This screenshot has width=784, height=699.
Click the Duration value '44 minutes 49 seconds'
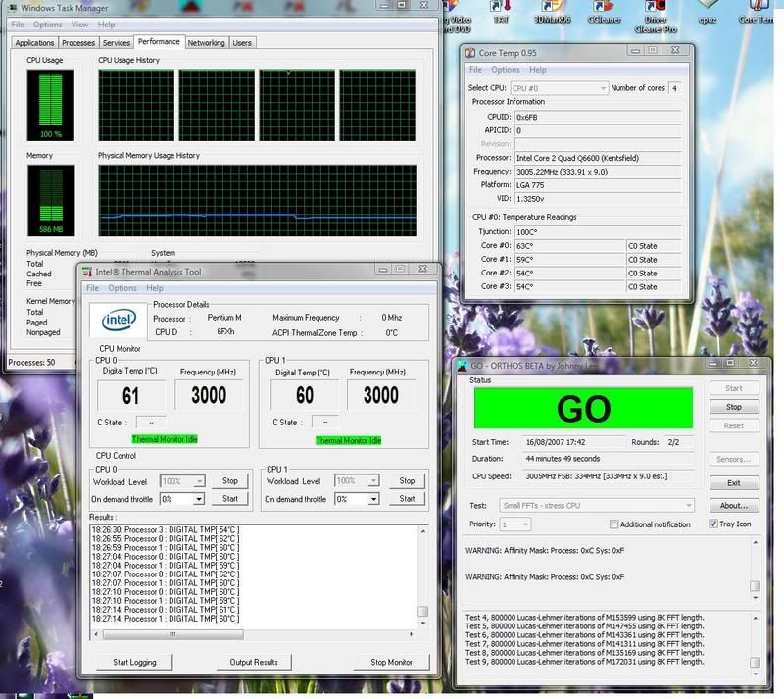(608, 459)
